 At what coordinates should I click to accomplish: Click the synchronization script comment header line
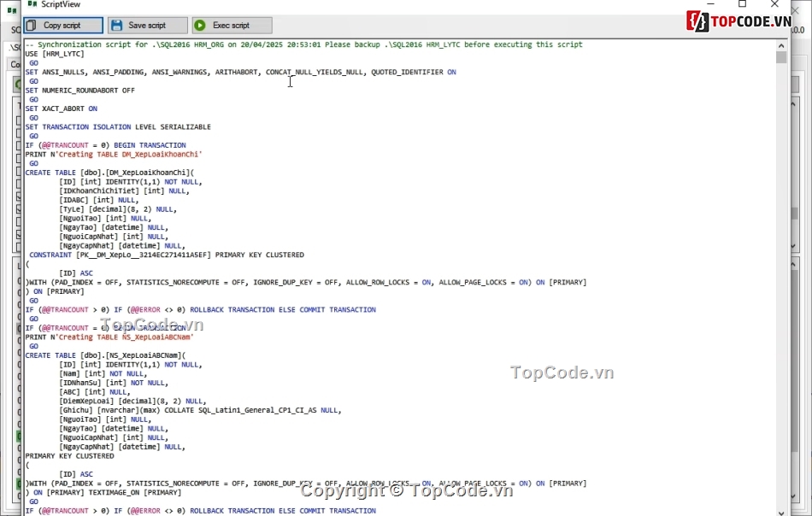(304, 44)
